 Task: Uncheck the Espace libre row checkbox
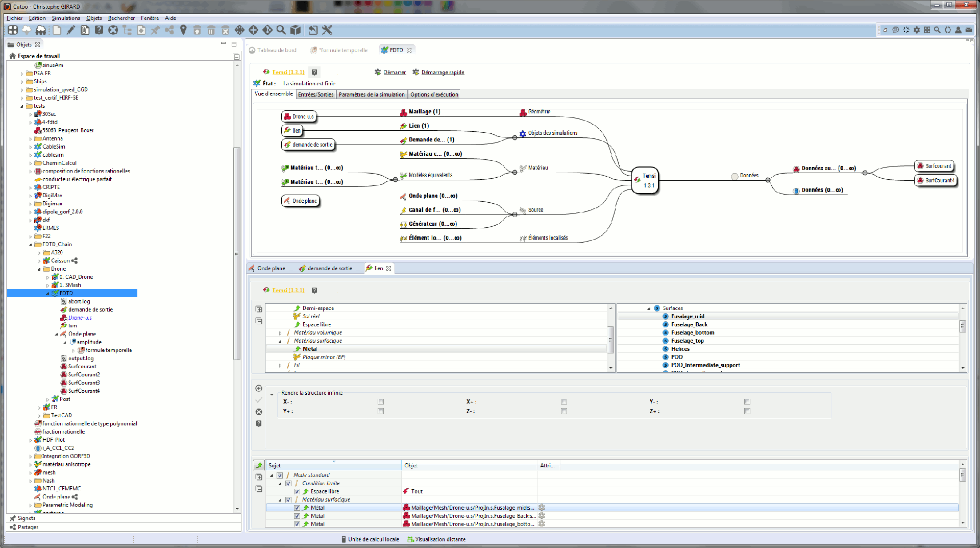click(x=297, y=491)
